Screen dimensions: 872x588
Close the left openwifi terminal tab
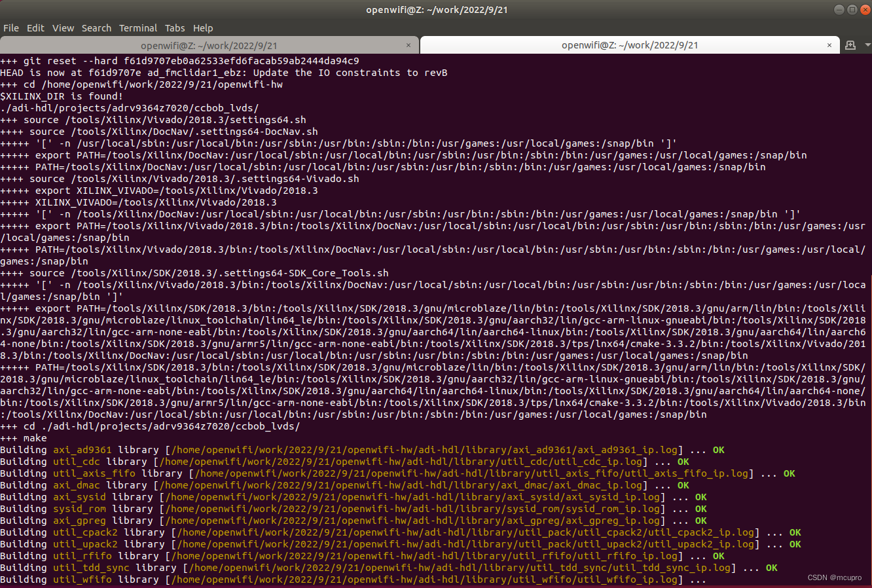click(409, 45)
